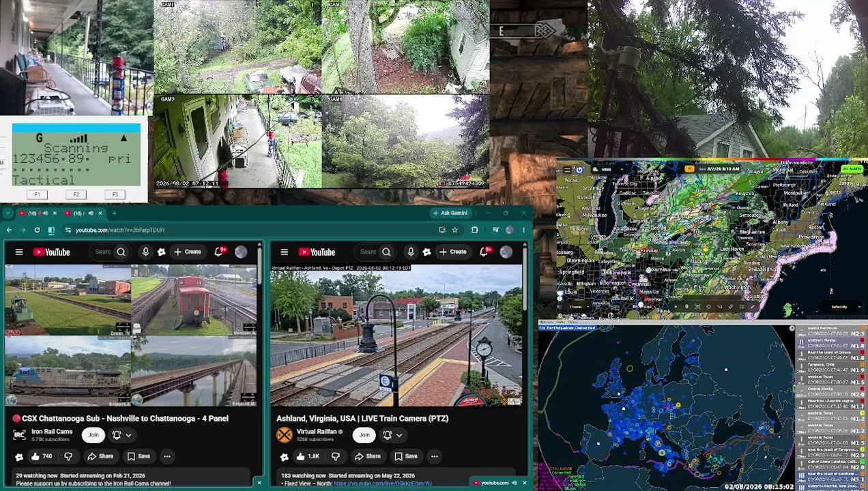Click search magnifier in right YouTube pane
The width and height of the screenshot is (868, 491).
[x=386, y=252]
